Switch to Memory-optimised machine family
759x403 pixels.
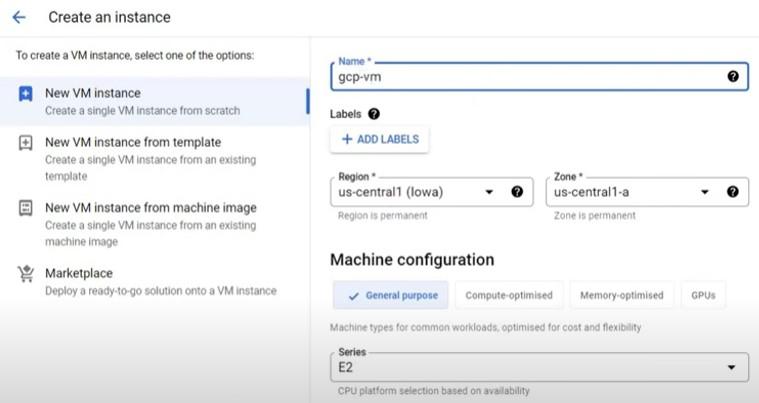click(621, 295)
